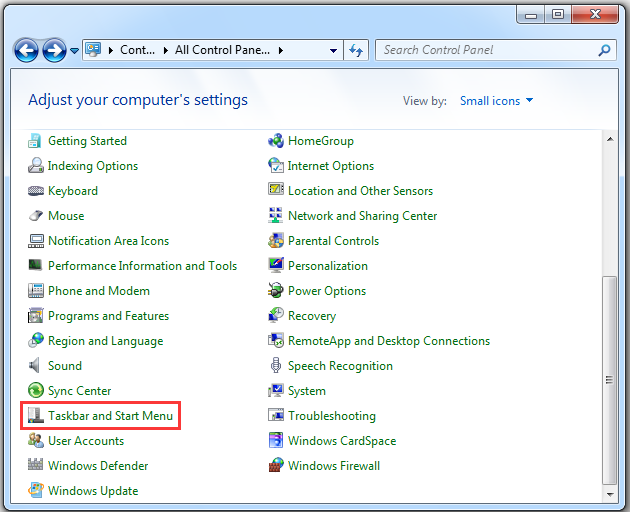
Task: Click the vertical scrollbar thumb
Action: pos(610,380)
